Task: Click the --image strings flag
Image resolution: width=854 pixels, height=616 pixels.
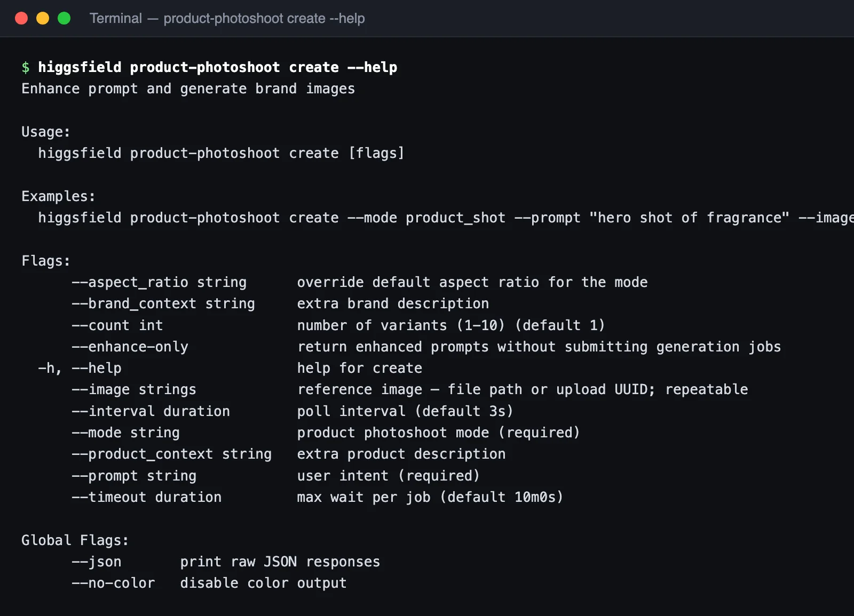Action: (134, 389)
